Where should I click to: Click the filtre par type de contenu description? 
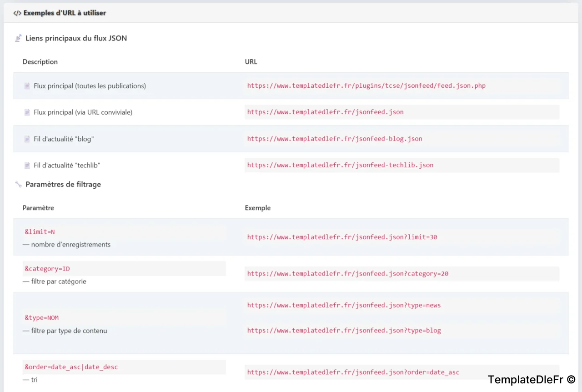(65, 331)
